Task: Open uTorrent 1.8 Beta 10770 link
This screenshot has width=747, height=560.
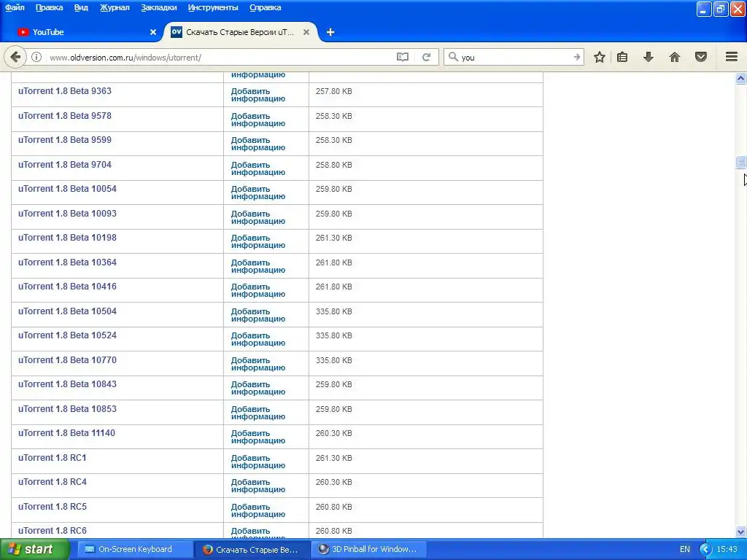Action: [x=67, y=360]
